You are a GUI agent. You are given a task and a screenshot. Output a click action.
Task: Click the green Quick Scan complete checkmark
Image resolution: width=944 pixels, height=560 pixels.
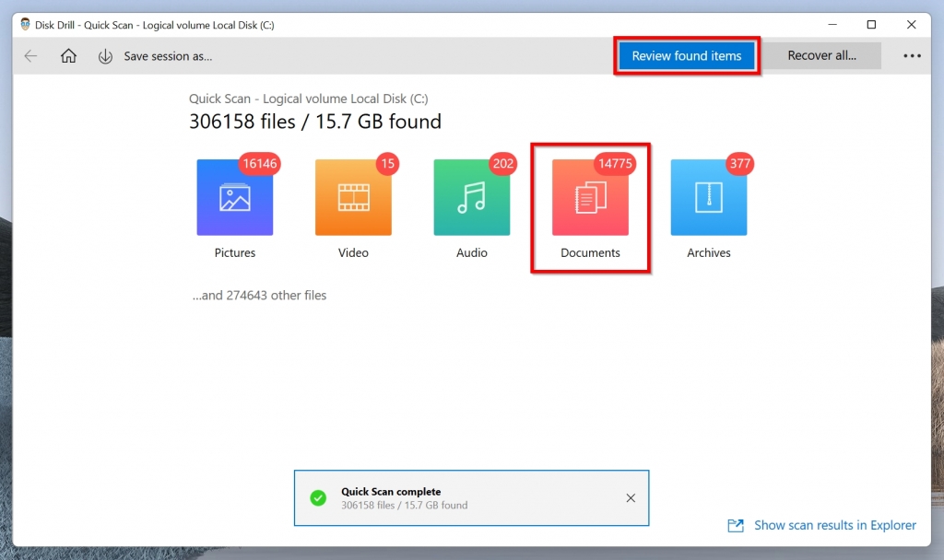[x=318, y=498]
